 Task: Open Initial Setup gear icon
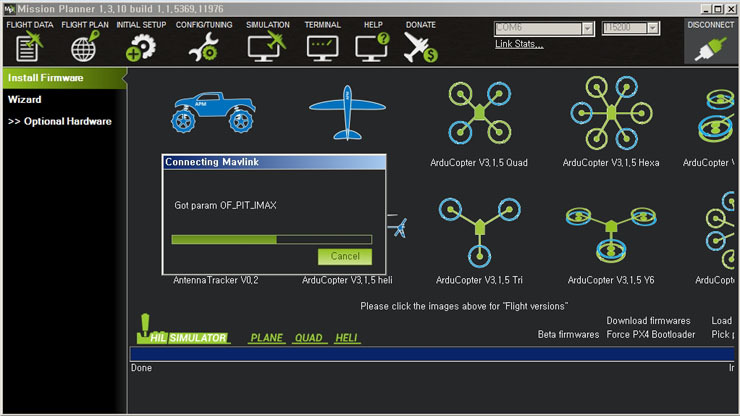point(141,47)
